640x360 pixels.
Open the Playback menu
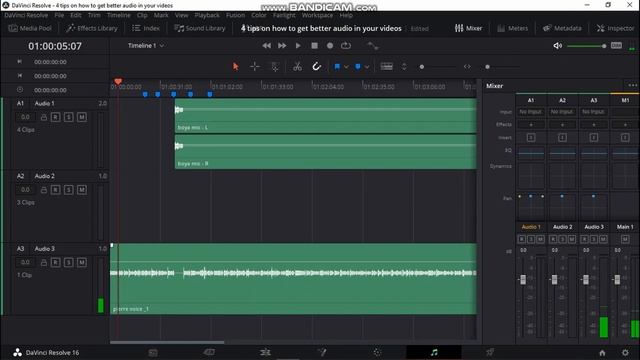207,15
